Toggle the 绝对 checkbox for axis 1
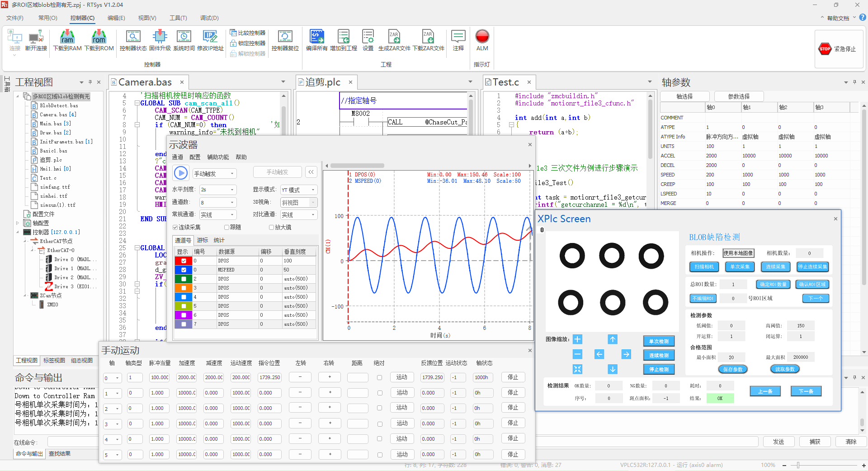 (379, 393)
